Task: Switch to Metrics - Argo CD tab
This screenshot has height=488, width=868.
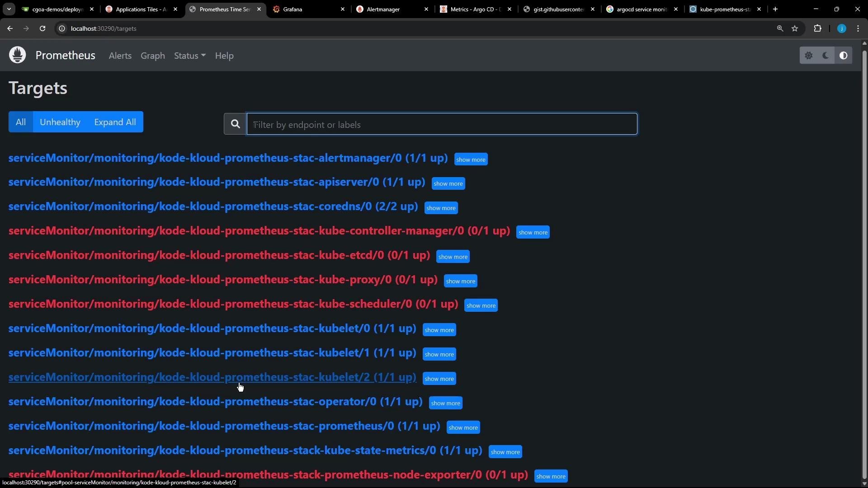Action: point(476,9)
